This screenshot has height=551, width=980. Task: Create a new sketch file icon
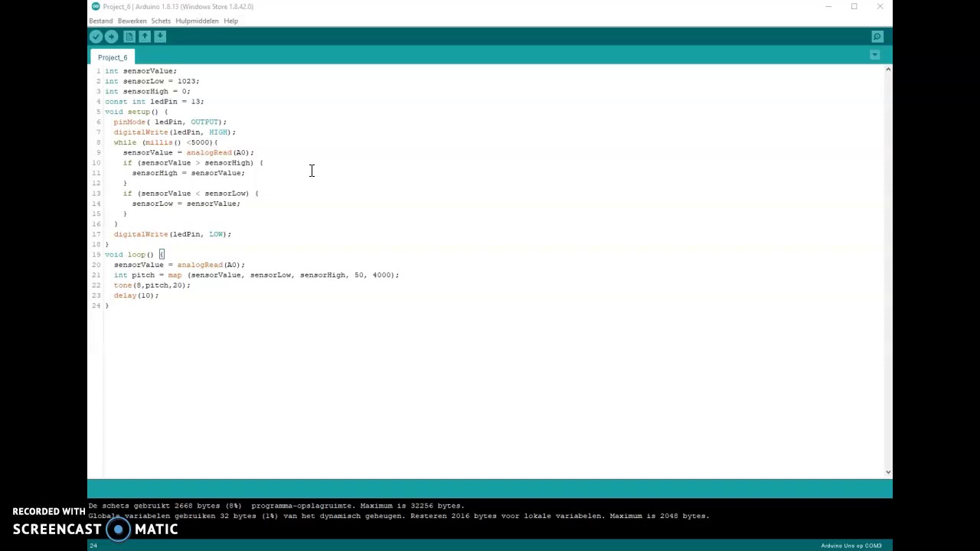129,37
